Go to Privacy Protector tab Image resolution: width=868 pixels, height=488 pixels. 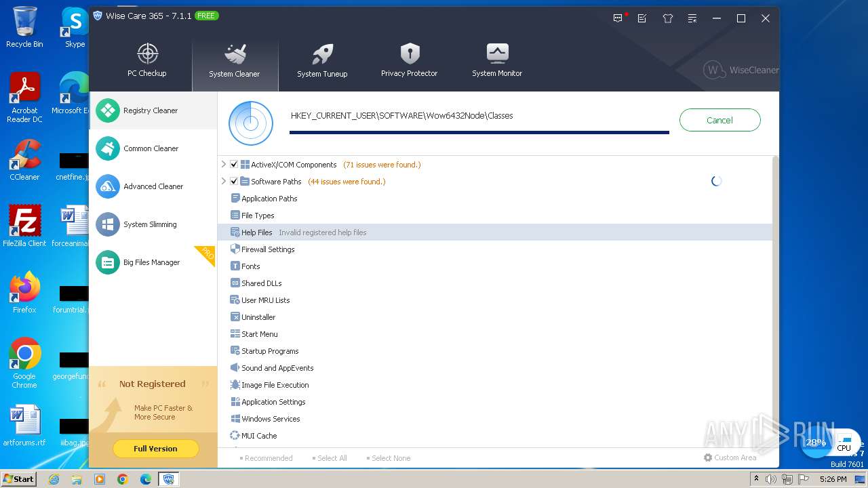(409, 61)
